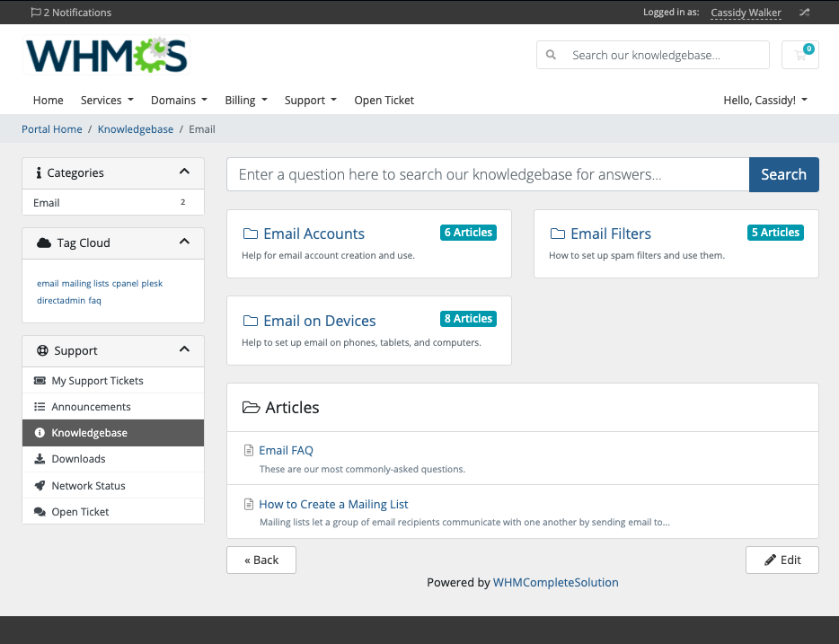Click the 6 Articles badge
Viewport: 839px width, 644px height.
point(468,232)
